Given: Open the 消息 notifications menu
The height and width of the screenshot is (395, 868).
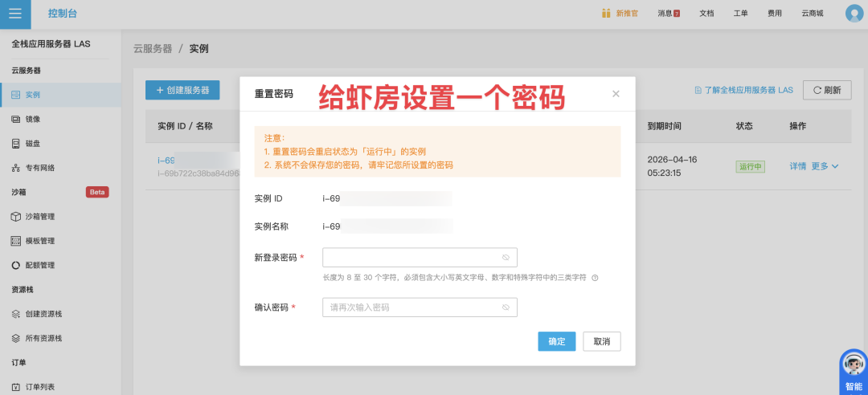Looking at the screenshot, I should (x=668, y=14).
